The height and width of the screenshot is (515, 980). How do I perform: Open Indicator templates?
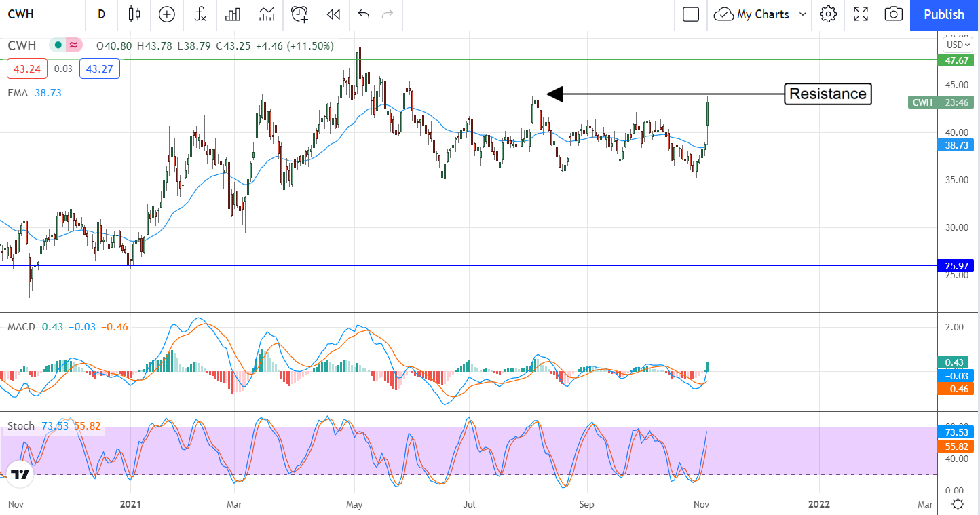click(x=267, y=14)
